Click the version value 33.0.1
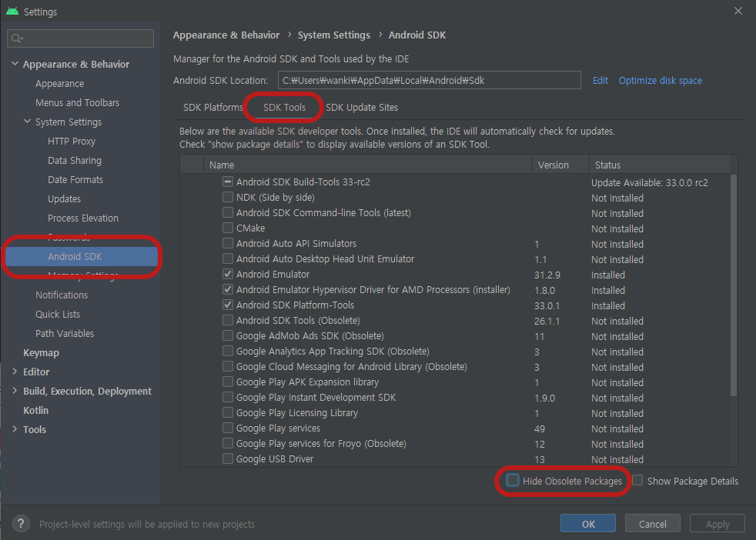756x540 pixels. click(x=547, y=306)
